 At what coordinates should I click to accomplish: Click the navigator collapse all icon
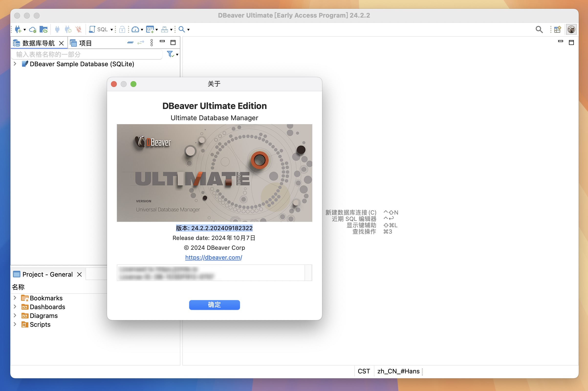[x=130, y=43]
